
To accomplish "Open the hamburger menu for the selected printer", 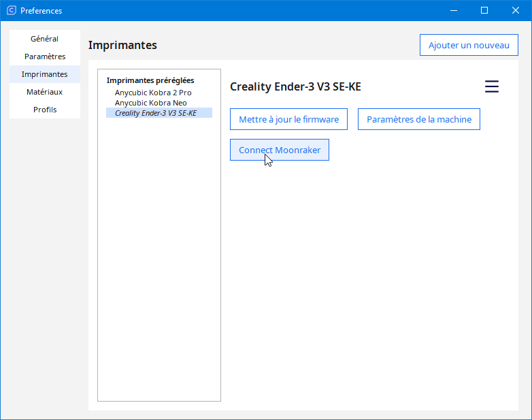I will (x=491, y=86).
